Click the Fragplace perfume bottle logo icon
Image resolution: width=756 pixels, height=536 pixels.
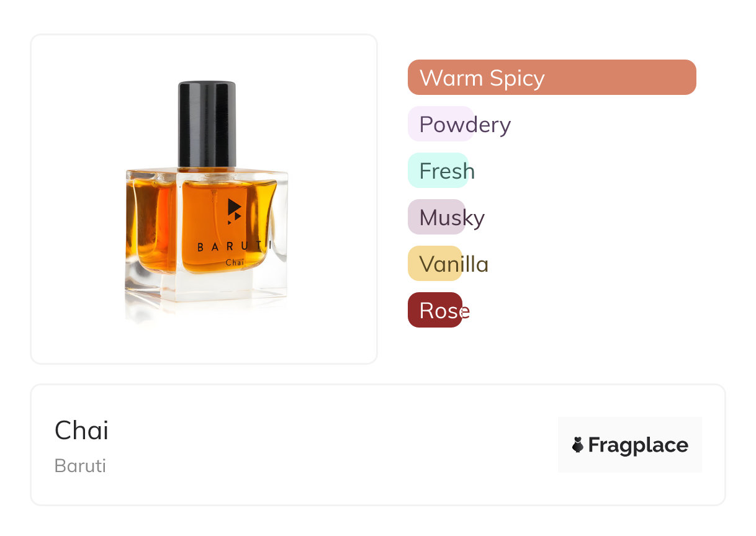pos(578,445)
